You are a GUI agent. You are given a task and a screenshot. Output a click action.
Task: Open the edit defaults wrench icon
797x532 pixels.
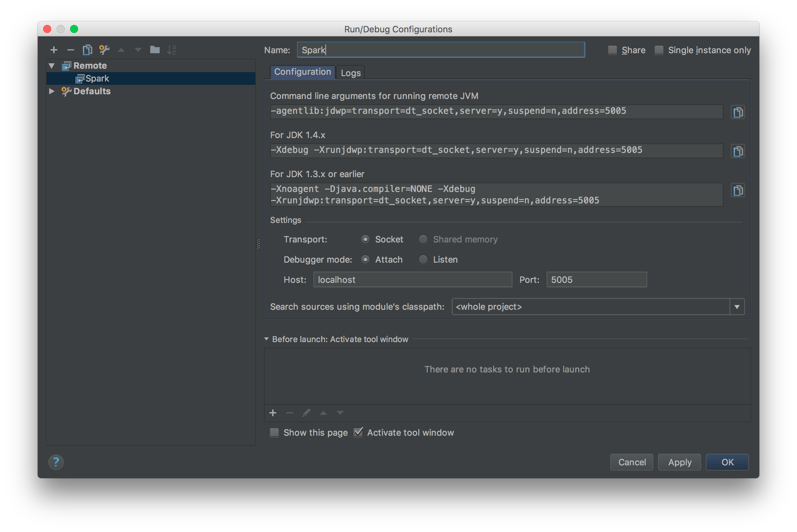click(104, 50)
